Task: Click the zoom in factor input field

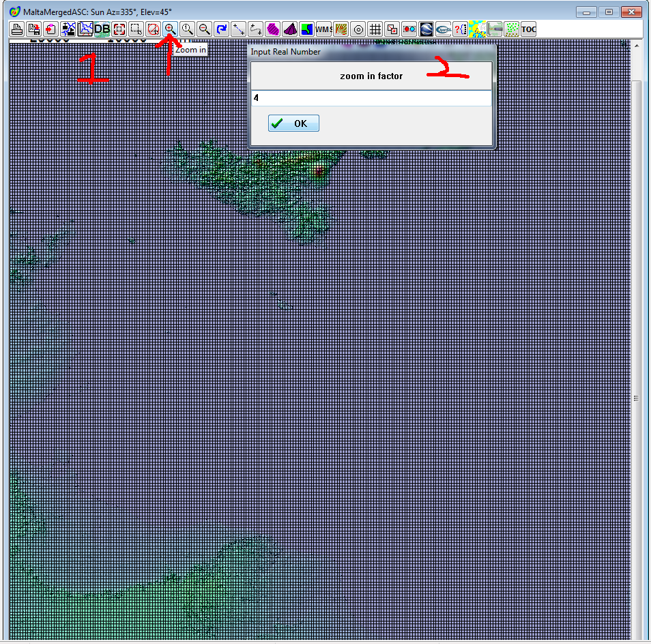Action: (371, 98)
